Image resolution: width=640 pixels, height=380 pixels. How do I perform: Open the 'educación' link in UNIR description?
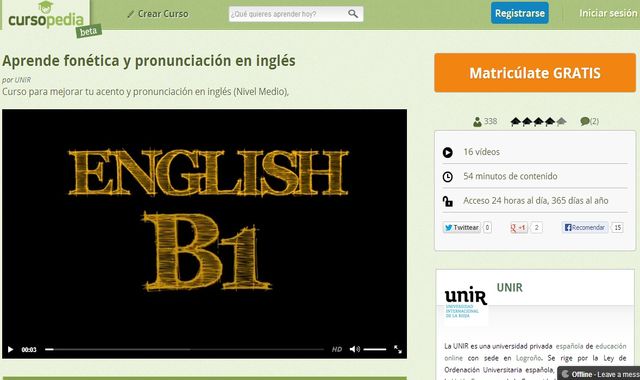(x=611, y=346)
